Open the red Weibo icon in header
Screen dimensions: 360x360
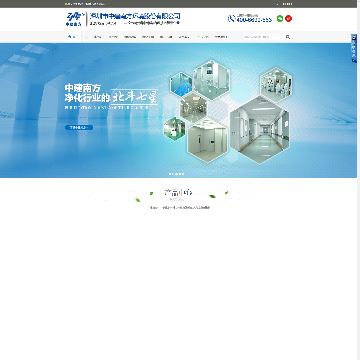tap(289, 19)
